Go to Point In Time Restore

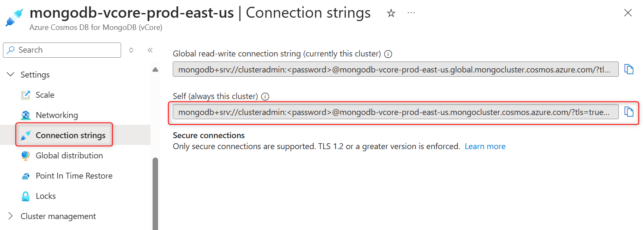coord(74,176)
